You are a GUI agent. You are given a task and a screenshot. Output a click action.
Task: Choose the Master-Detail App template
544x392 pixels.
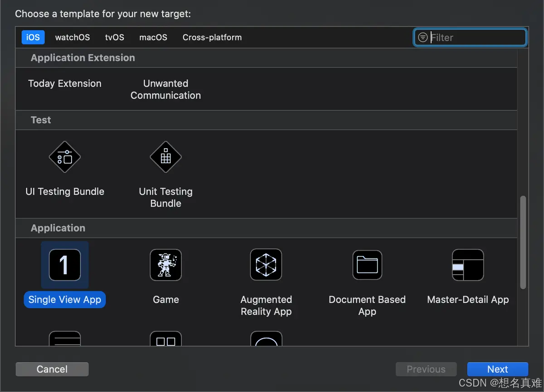click(x=468, y=265)
